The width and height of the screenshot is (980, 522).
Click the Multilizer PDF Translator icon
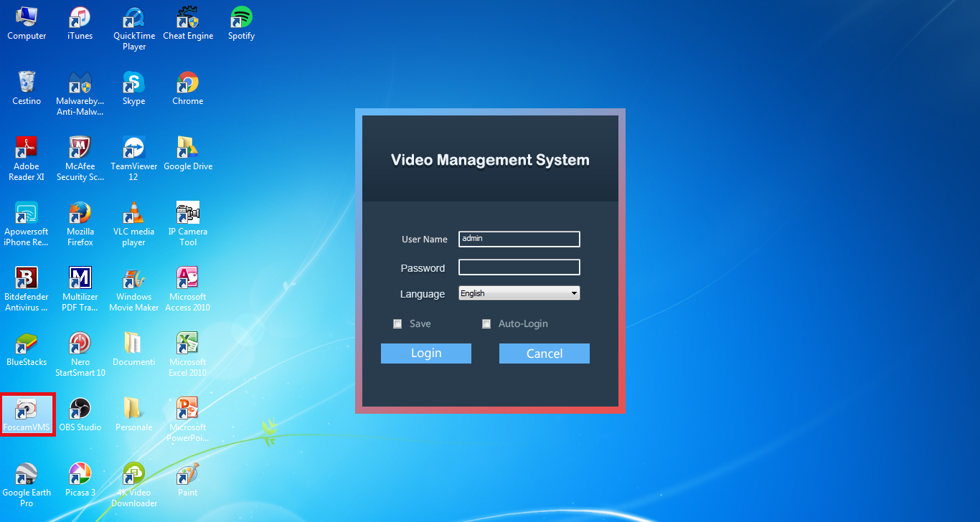pyautogui.click(x=80, y=290)
